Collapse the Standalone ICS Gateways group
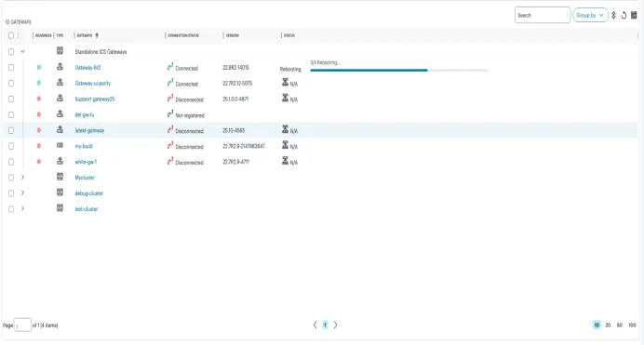Screen dimensions: 644x345 point(22,51)
